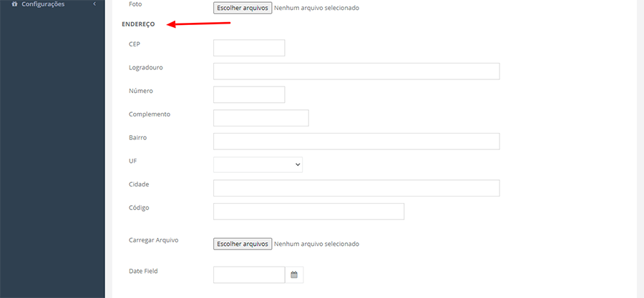Screen dimensions: 644x298
Task: Click the Foto field label
Action: pyautogui.click(x=135, y=4)
